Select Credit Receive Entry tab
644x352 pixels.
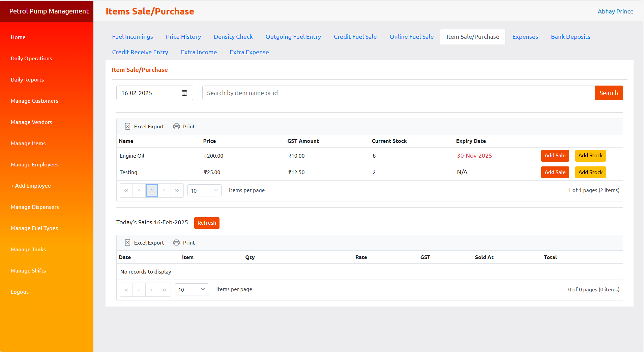(x=140, y=52)
